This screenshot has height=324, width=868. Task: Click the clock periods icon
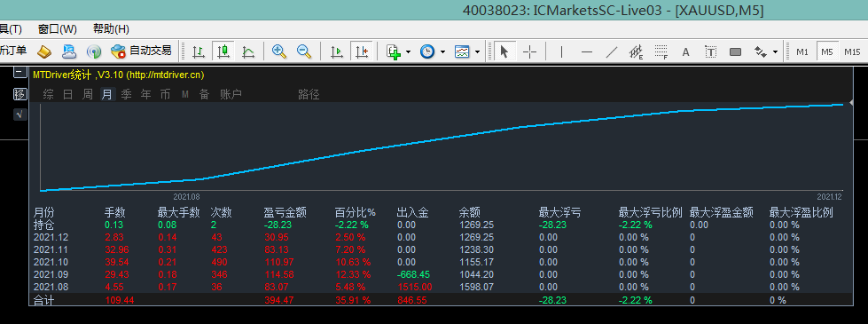(x=426, y=51)
